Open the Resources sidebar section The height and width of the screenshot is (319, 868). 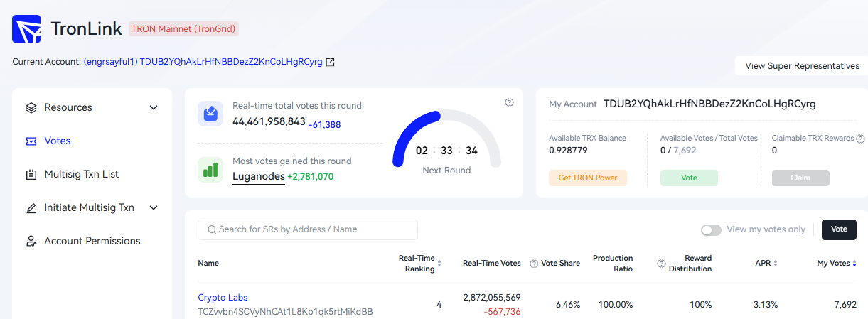(92, 108)
